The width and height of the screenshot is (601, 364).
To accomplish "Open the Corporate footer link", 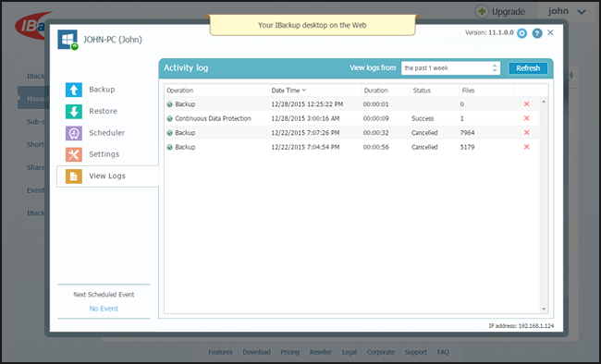I will 381,352.
